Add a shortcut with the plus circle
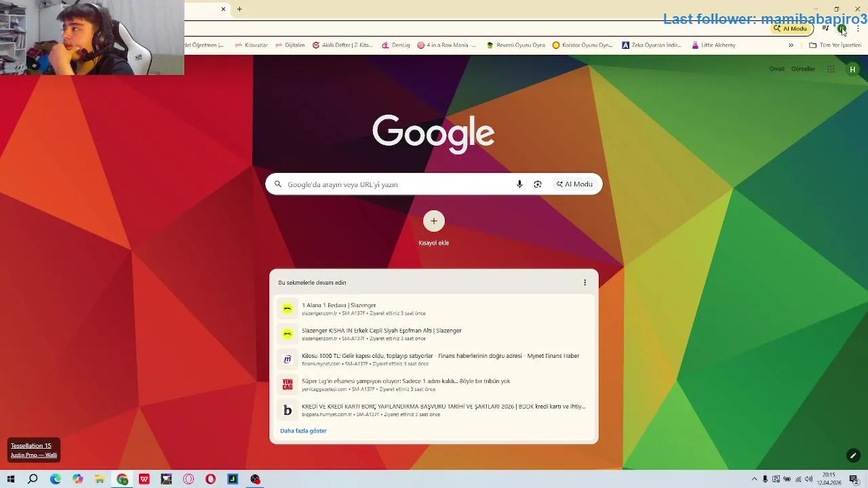Viewport: 868px width, 488px height. (434, 221)
